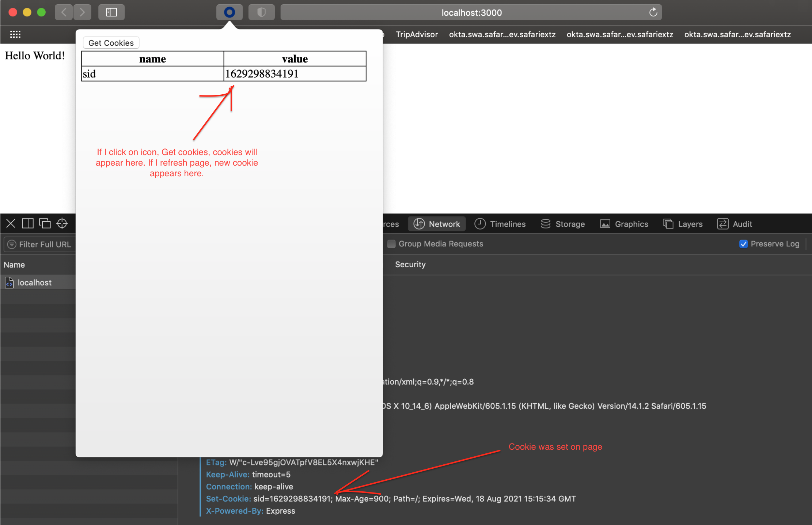Open the Graphics tab

coord(624,224)
